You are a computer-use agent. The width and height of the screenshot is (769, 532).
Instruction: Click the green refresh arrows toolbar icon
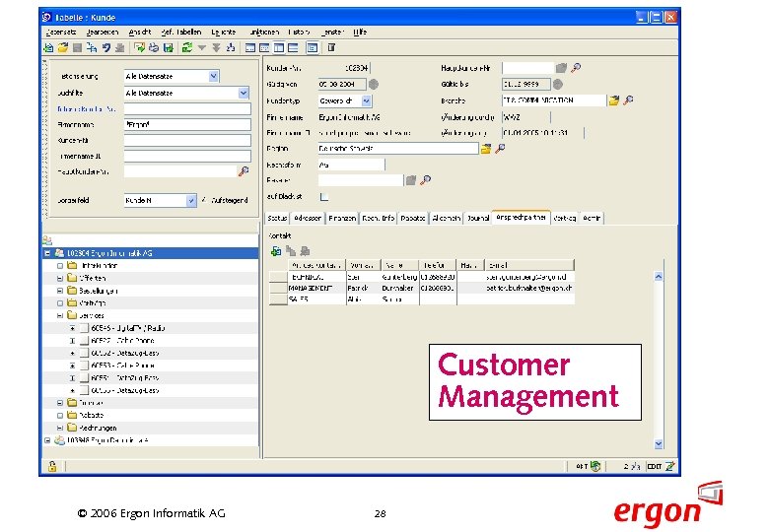[x=187, y=47]
